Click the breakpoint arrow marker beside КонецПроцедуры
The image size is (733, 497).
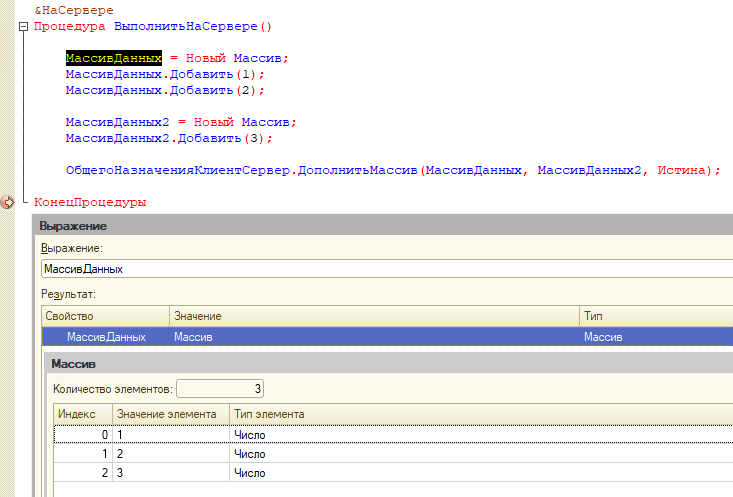pyautogui.click(x=9, y=202)
